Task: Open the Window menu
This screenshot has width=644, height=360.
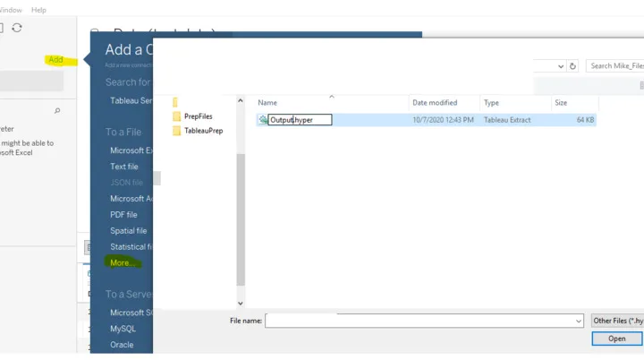Action: [x=11, y=10]
